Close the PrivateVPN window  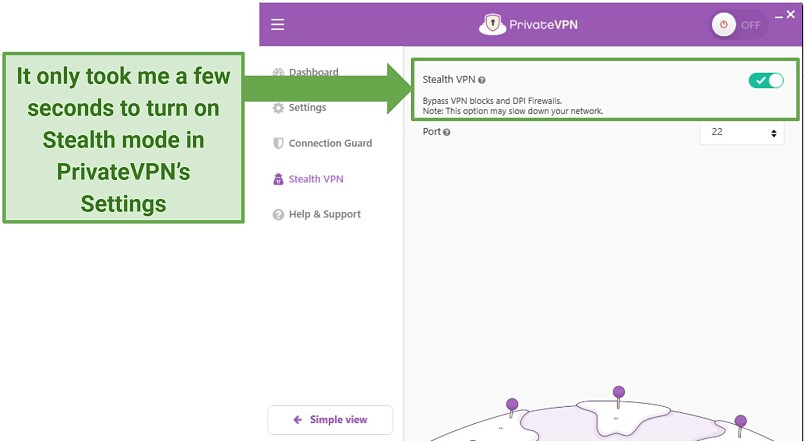click(x=791, y=15)
